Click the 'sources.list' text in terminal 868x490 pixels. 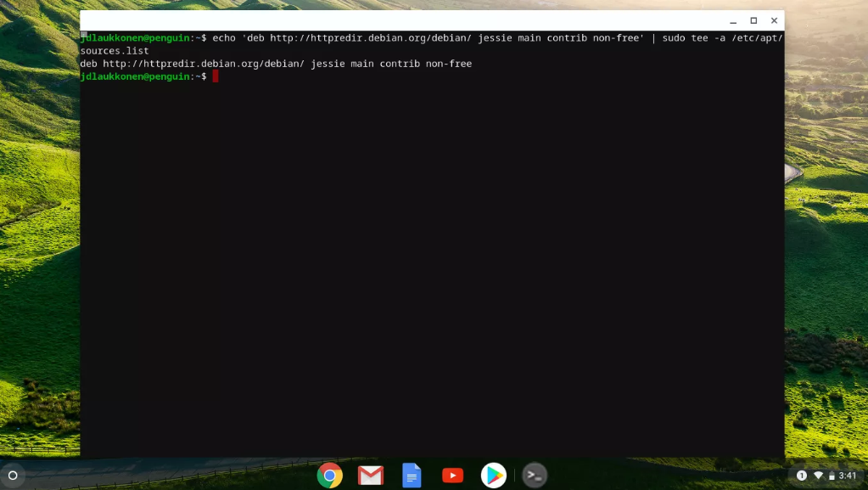pos(115,51)
